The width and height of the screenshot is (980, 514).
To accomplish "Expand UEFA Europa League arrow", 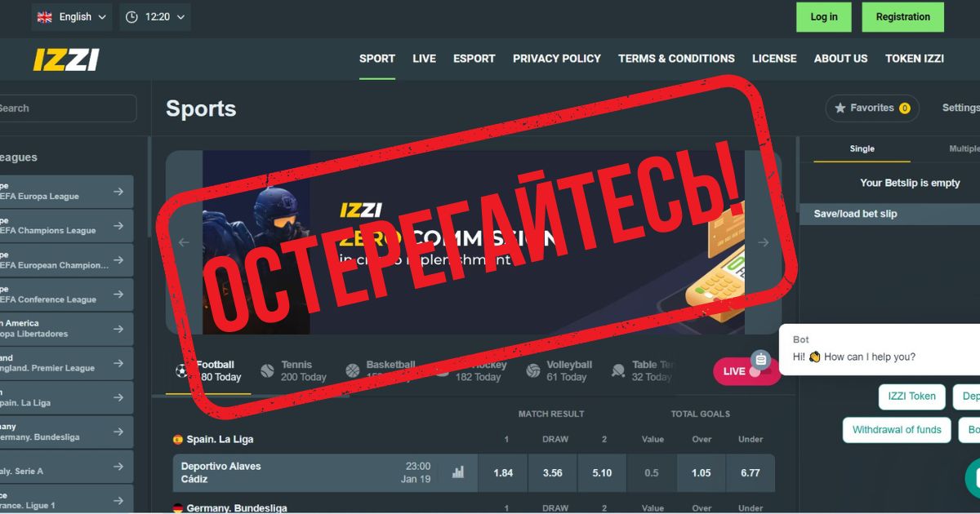I will [118, 191].
